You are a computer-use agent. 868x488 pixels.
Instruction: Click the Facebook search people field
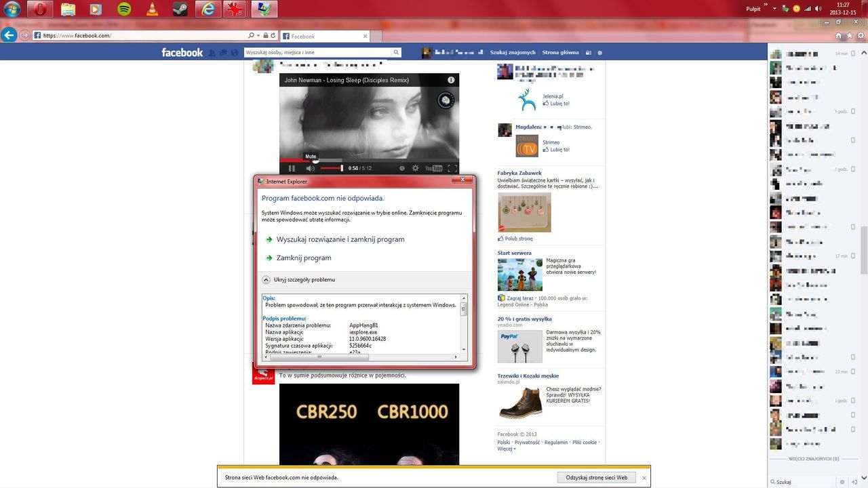point(317,52)
